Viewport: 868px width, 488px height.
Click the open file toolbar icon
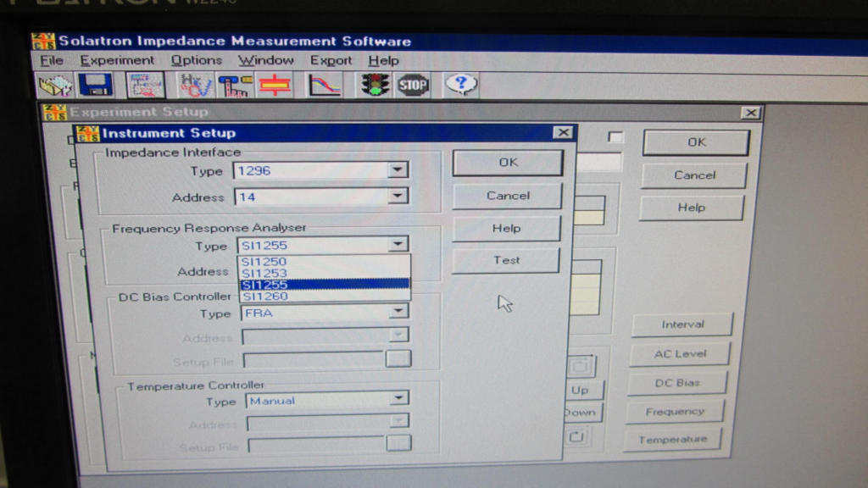56,85
